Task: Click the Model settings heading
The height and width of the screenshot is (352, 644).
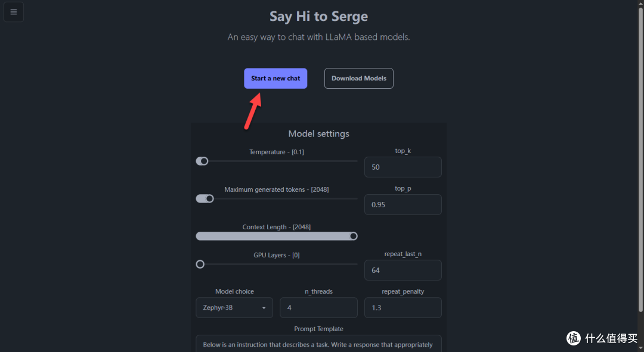Action: [318, 134]
